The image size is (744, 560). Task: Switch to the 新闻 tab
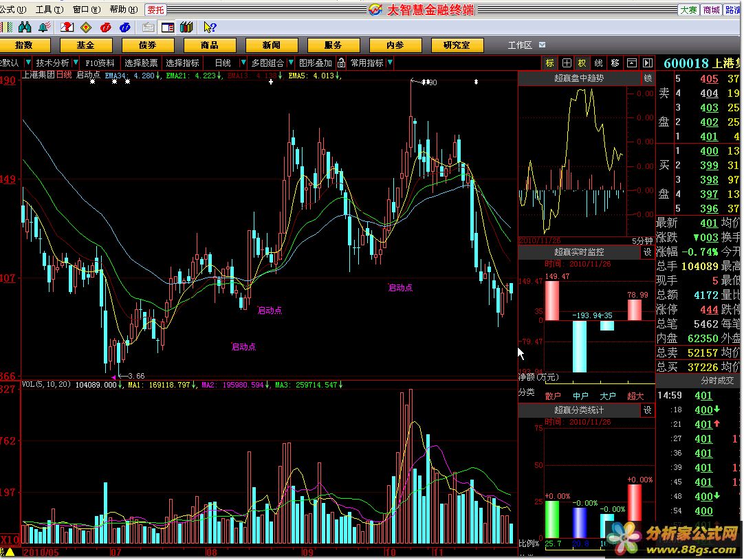point(272,45)
